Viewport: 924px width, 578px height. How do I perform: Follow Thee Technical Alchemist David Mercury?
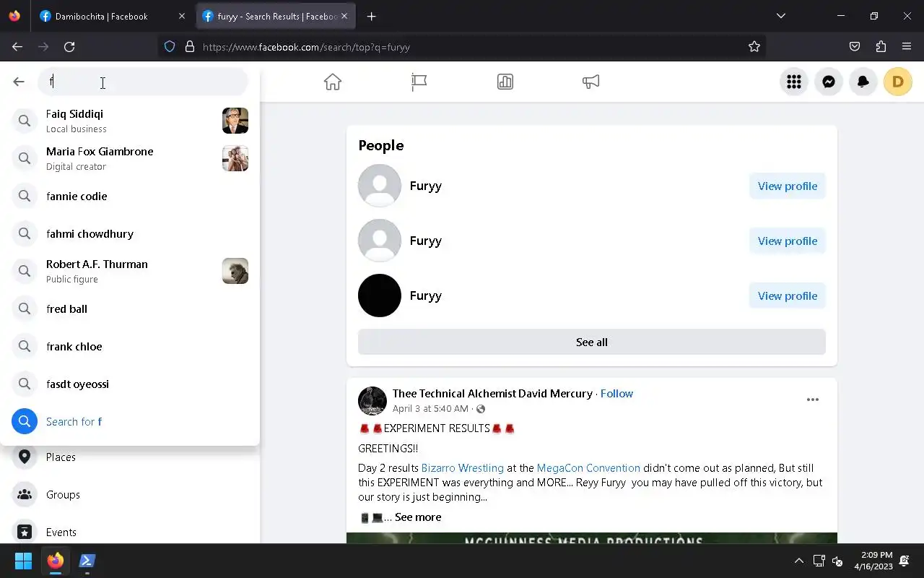(x=616, y=393)
